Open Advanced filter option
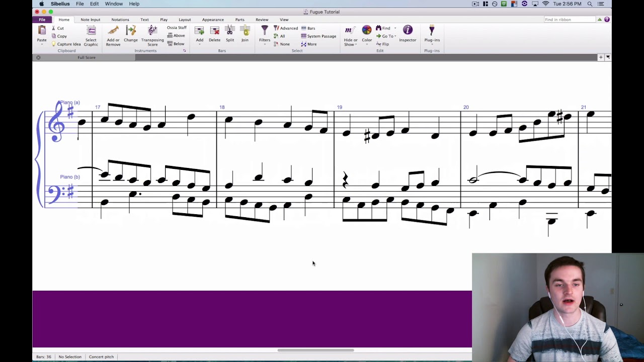The image size is (644, 362). pos(285,28)
